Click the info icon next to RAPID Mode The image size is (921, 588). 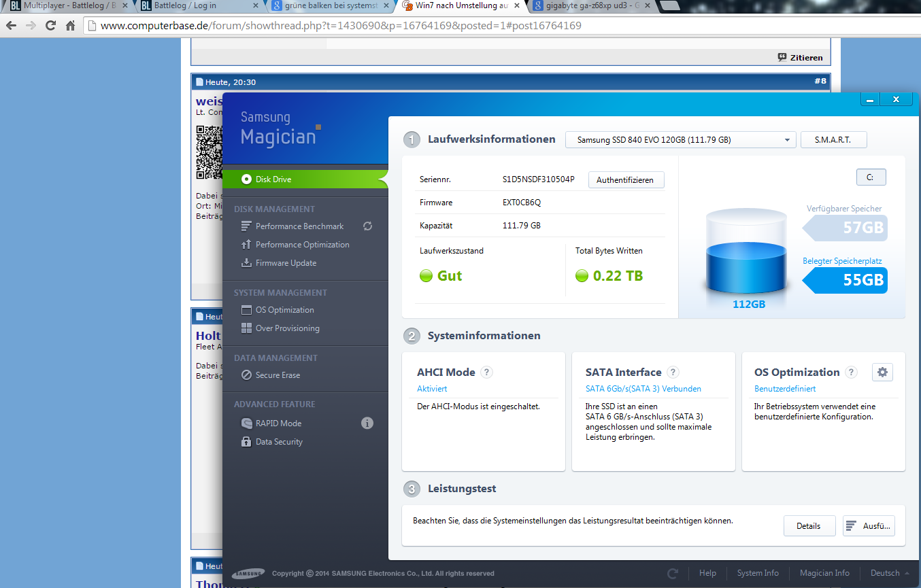point(367,423)
